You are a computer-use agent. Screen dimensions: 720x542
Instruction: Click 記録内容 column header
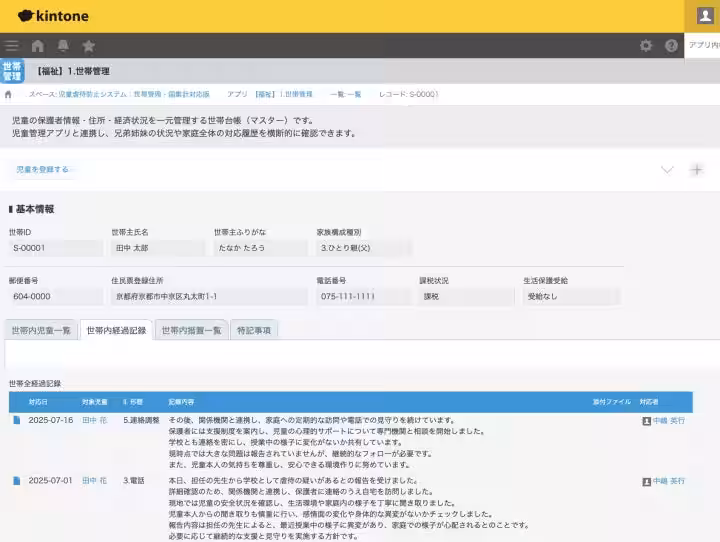(181, 402)
